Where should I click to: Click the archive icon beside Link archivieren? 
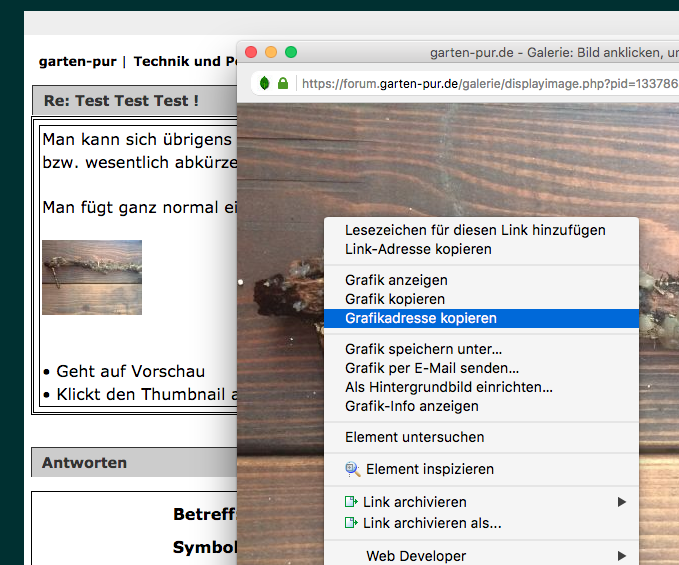coord(351,502)
